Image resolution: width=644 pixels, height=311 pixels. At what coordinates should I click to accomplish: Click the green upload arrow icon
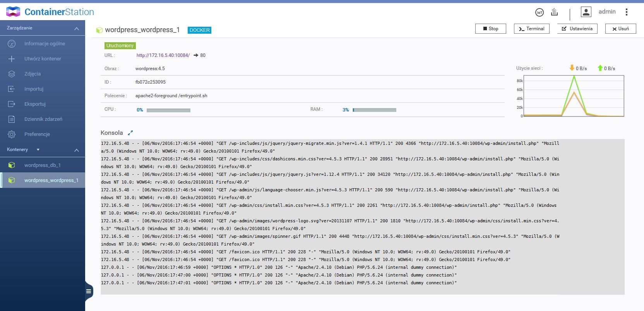click(600, 68)
